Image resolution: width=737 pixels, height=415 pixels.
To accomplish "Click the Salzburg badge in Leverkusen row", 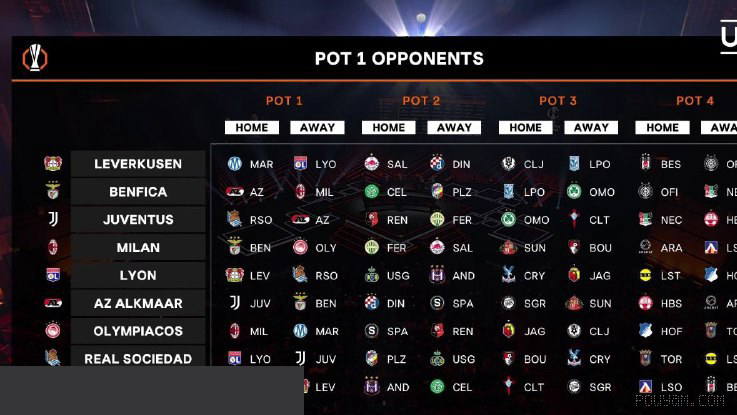I will point(372,164).
